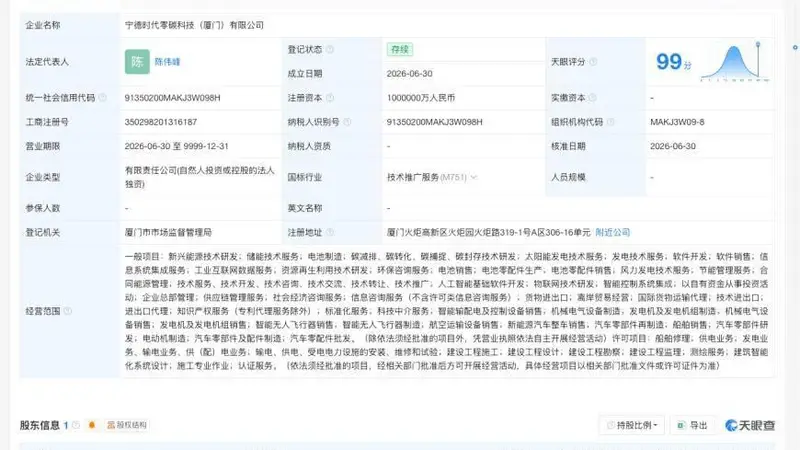Image resolution: width=800 pixels, height=450 pixels.
Task: Click the 存续 status tag
Action: [399, 49]
